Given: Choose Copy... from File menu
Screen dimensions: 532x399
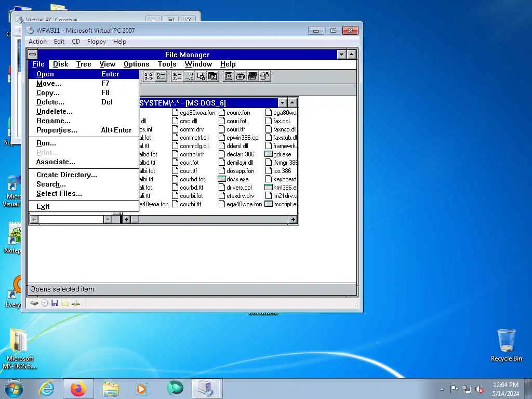Looking at the screenshot, I should [x=84, y=92].
